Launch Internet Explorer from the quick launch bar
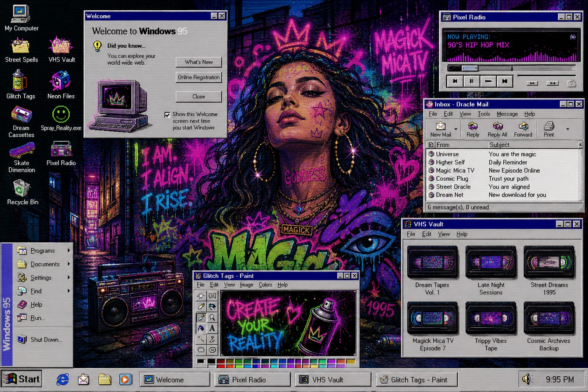 pos(63,379)
